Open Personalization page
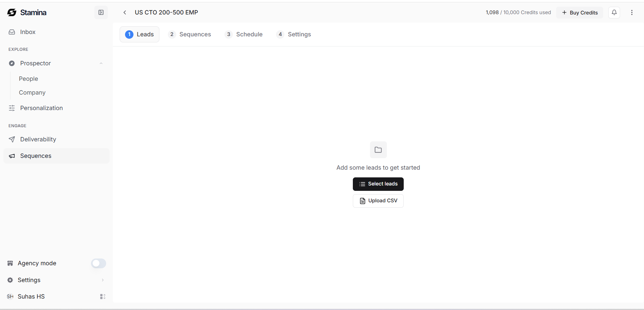Image resolution: width=644 pixels, height=310 pixels. [56, 108]
